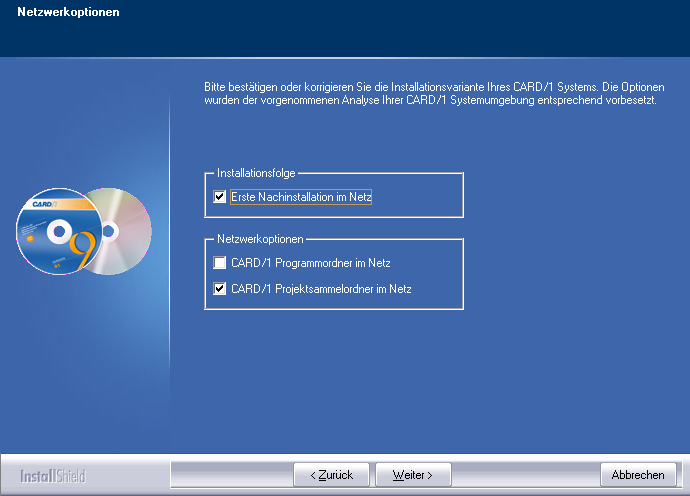
Task: Click the CARD/1 installation disc image
Action: [x=84, y=231]
